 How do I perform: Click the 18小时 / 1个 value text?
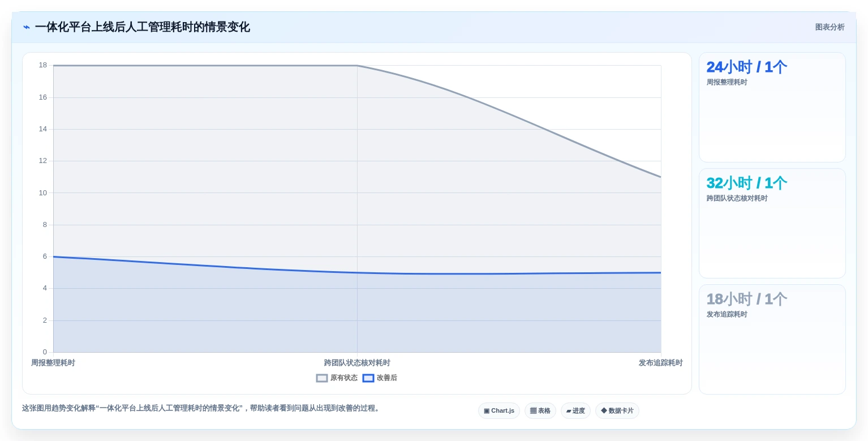(746, 299)
